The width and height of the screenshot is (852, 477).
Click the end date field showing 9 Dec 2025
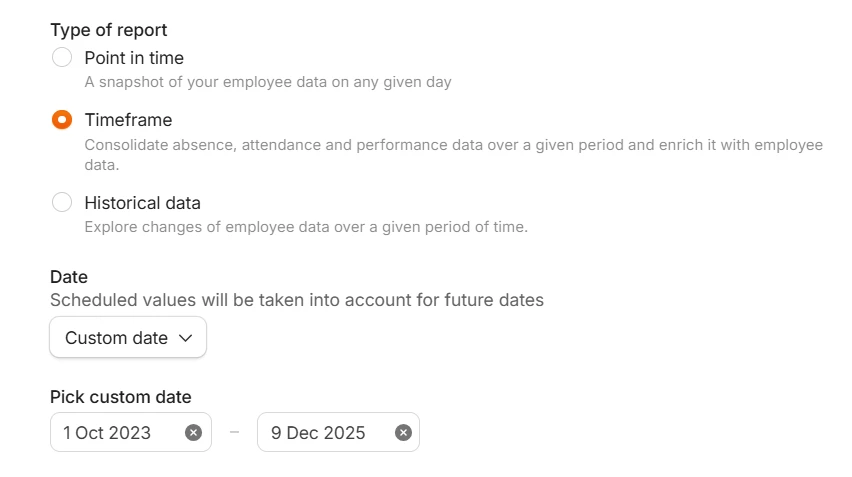tap(318, 432)
